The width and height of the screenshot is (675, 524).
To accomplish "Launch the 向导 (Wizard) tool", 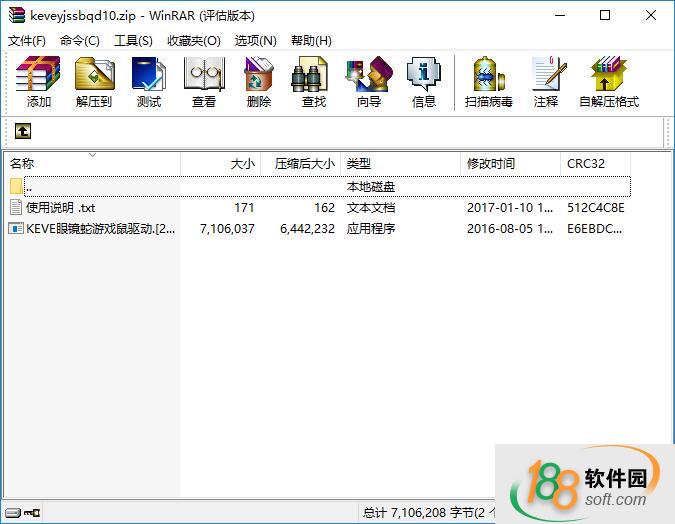I will [x=369, y=82].
